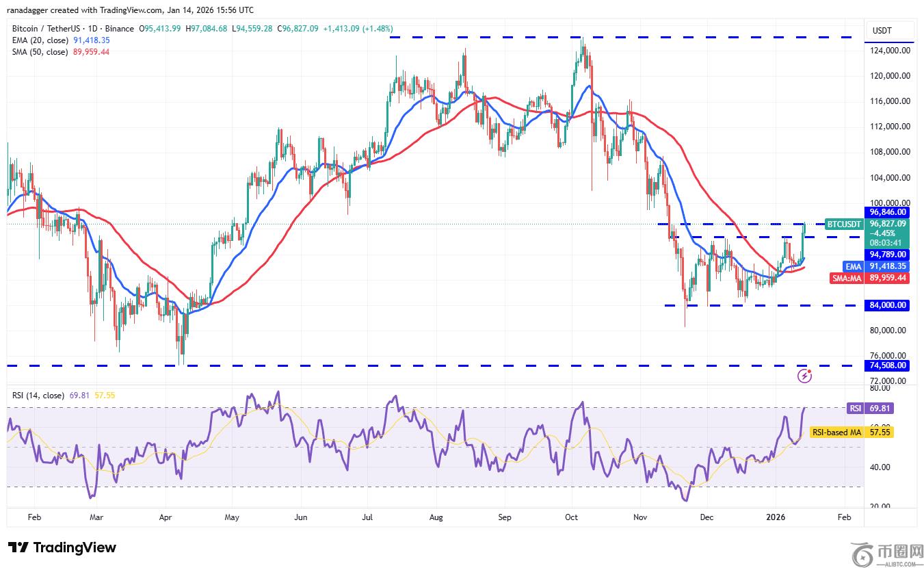Screen dimensions: 924x568
Task: Click the 2026 label on time axis
Action: pos(776,517)
